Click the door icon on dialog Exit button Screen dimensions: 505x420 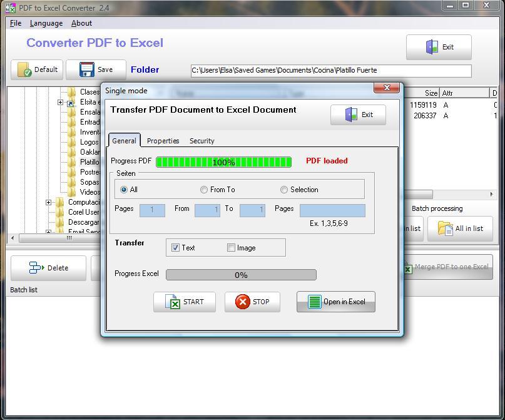(351, 115)
